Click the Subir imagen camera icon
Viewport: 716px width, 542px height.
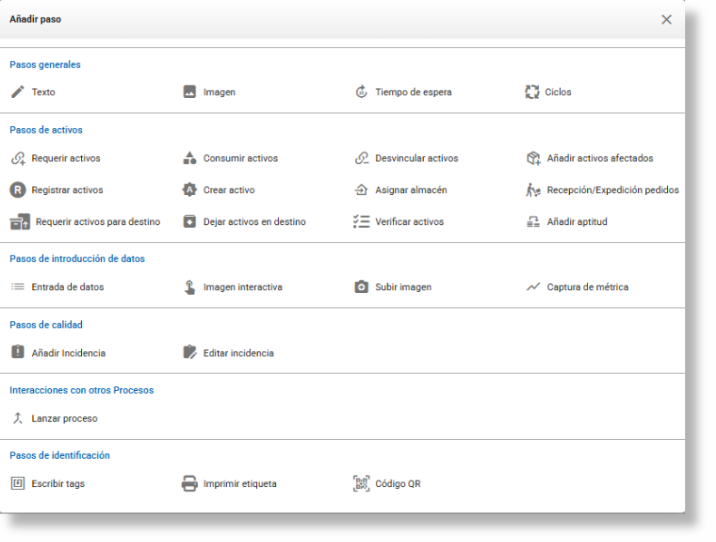tap(361, 287)
